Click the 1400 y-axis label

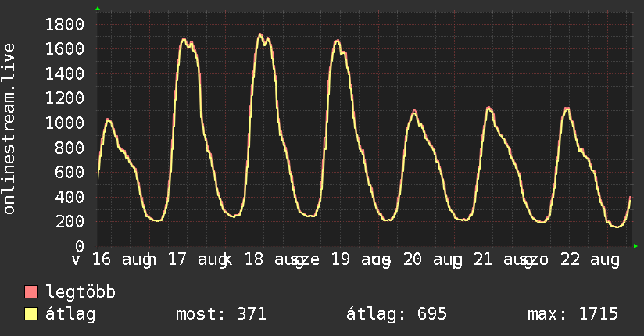(65, 74)
